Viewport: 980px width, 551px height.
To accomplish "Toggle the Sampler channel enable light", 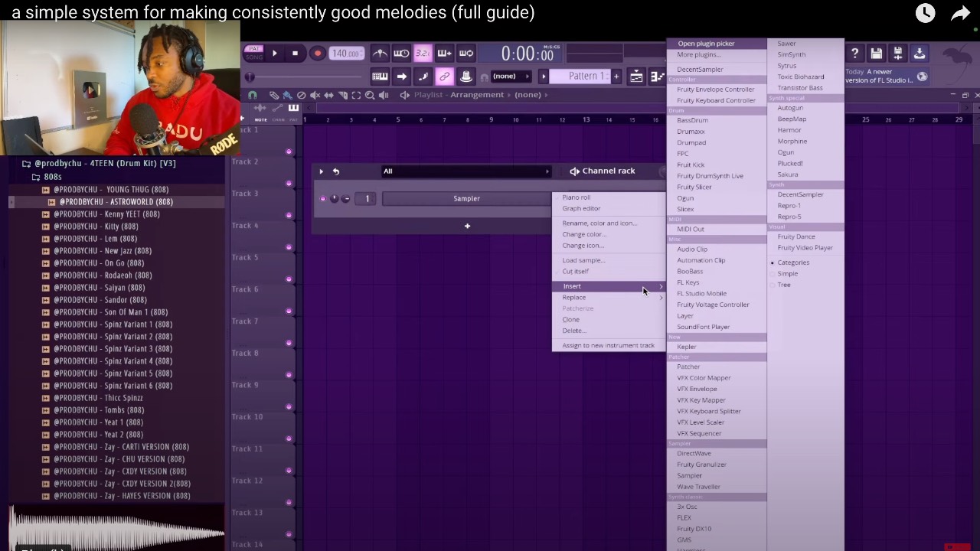I will tap(322, 198).
